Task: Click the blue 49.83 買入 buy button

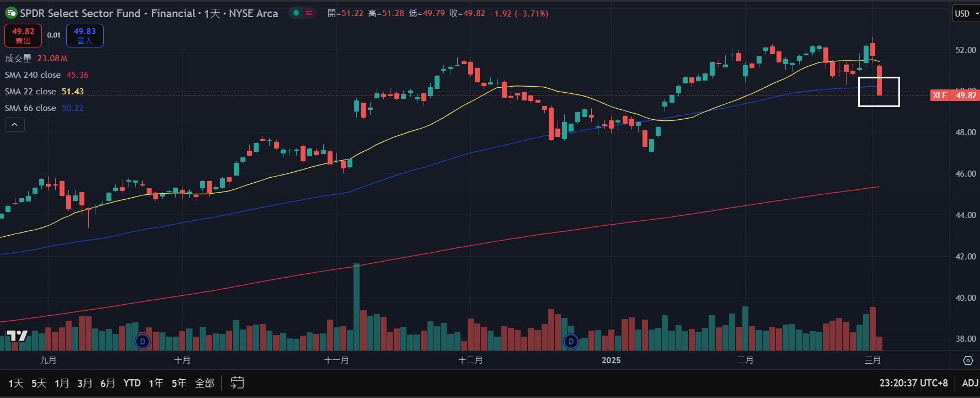Action: point(85,36)
